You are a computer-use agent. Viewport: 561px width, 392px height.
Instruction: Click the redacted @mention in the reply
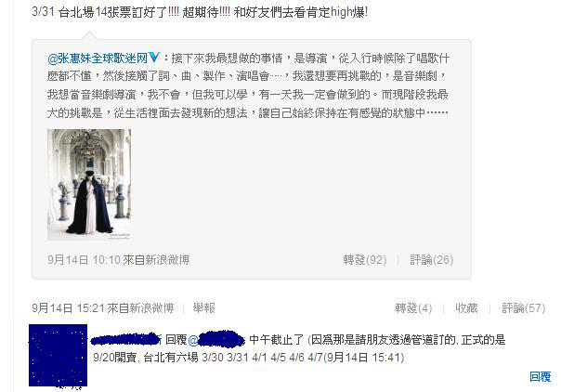pos(216,339)
